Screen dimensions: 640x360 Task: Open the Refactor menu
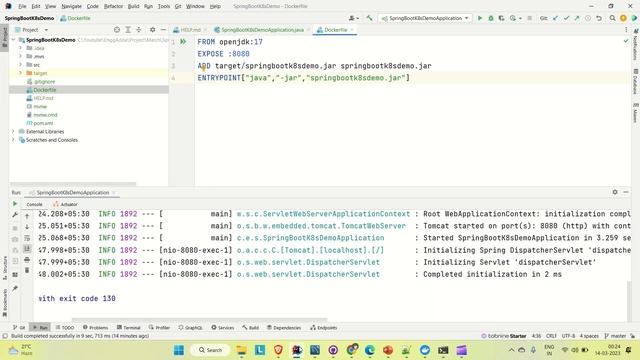[113, 6]
